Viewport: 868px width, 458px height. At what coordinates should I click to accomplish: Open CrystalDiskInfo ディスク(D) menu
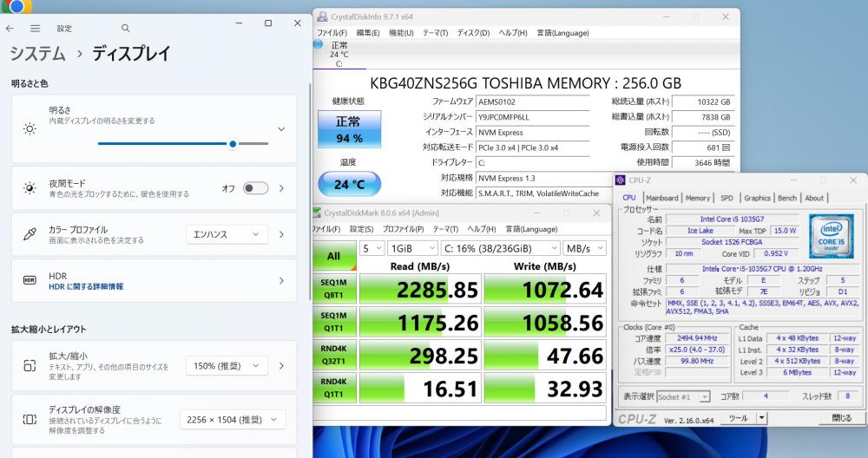(x=473, y=33)
